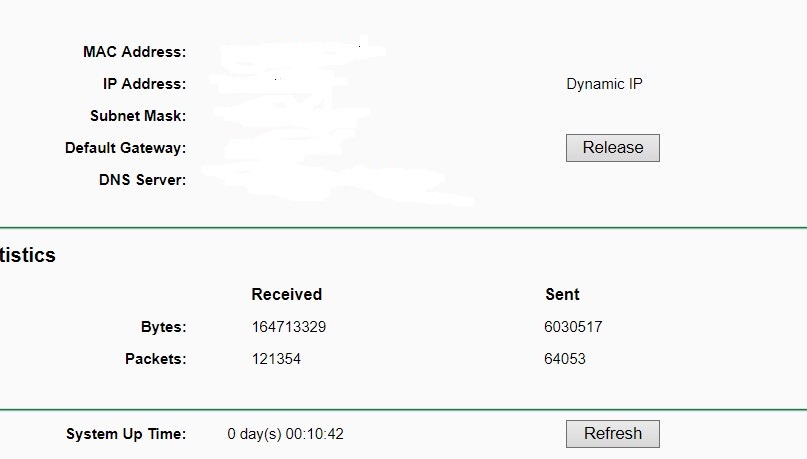
Task: Click the MAC Address label
Action: (134, 52)
